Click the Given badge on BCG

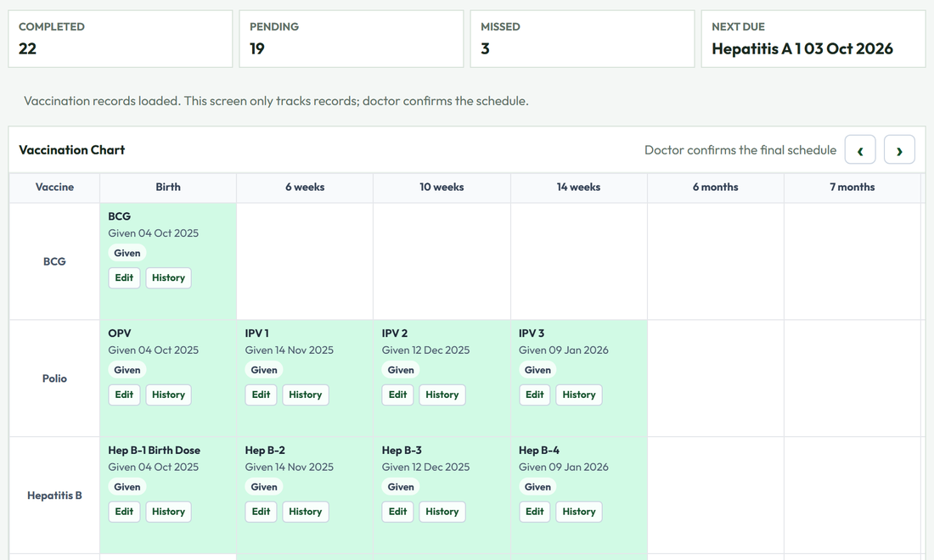point(127,253)
